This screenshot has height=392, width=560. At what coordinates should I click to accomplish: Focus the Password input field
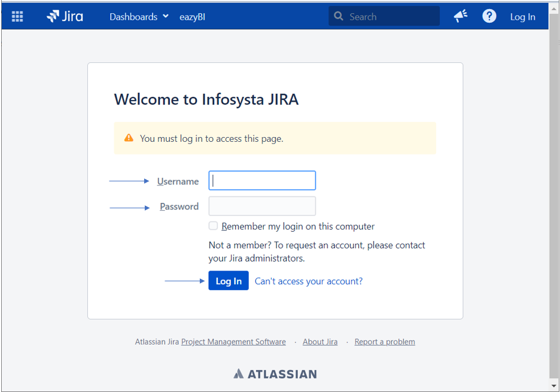point(262,206)
